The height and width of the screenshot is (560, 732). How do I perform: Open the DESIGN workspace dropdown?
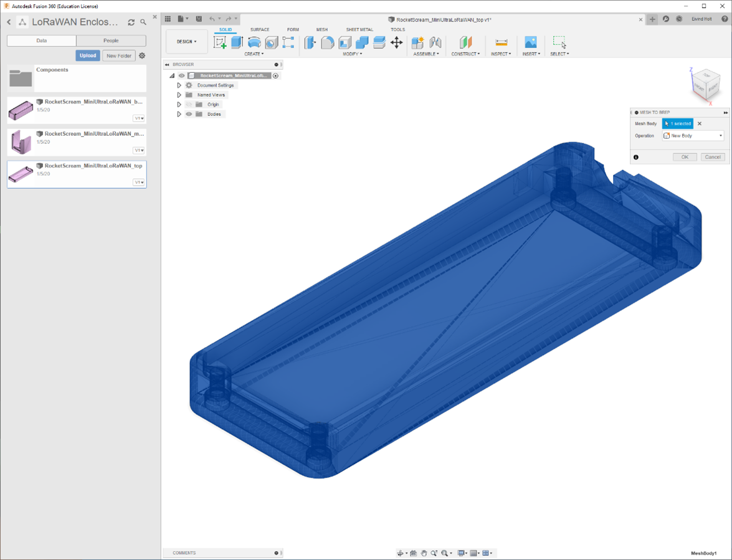[186, 42]
